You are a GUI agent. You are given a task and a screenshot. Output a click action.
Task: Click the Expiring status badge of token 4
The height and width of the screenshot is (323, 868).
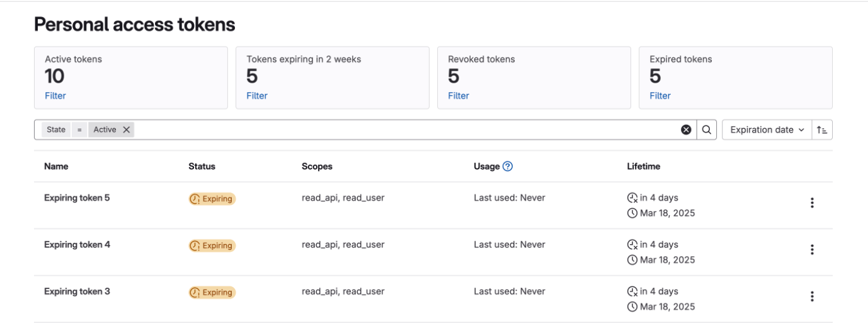[x=212, y=245]
